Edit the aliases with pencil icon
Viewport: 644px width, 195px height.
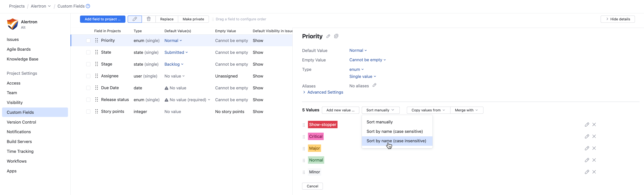click(374, 85)
